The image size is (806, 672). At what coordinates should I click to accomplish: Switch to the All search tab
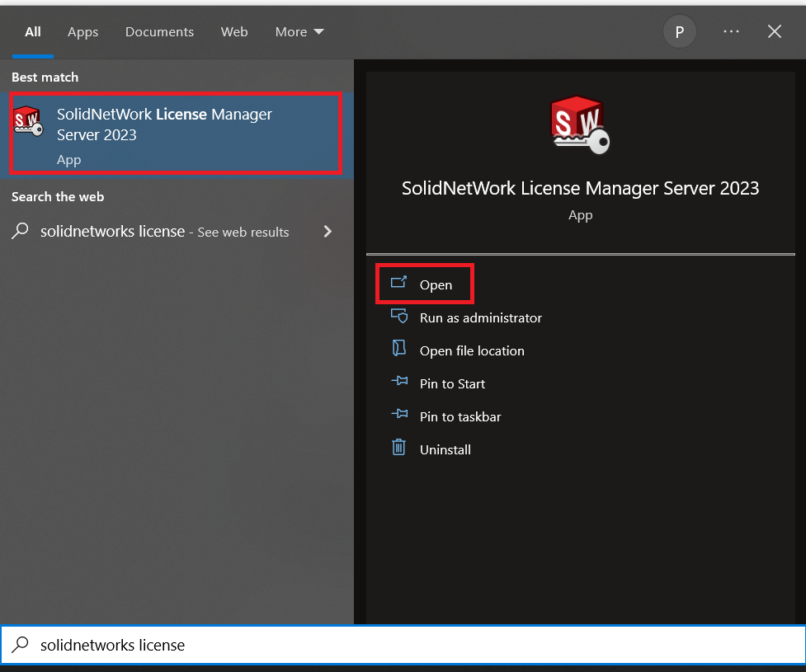tap(33, 32)
